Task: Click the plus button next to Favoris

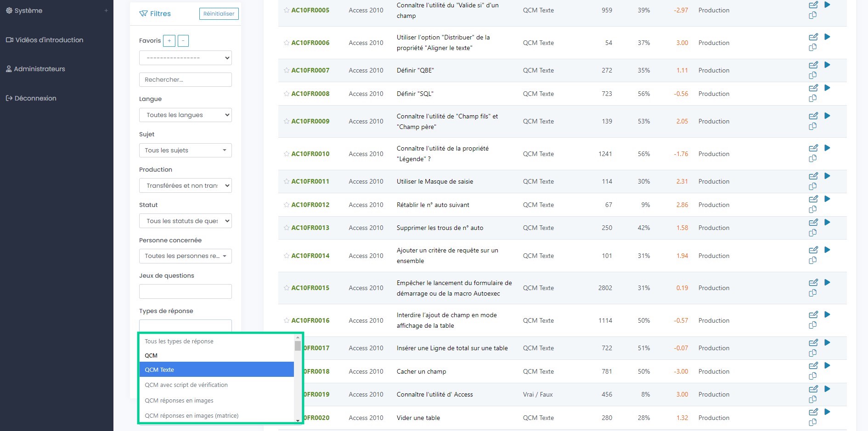Action: point(169,41)
